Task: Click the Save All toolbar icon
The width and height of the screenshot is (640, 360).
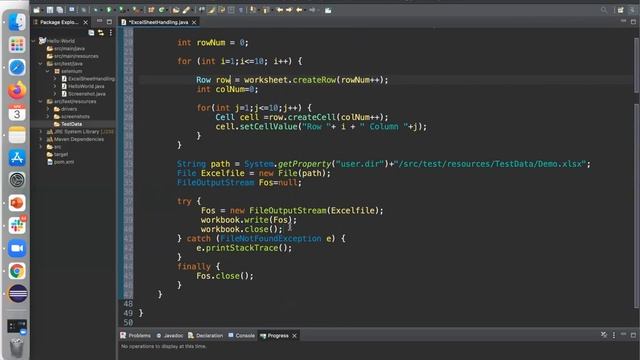Action: tap(60, 10)
